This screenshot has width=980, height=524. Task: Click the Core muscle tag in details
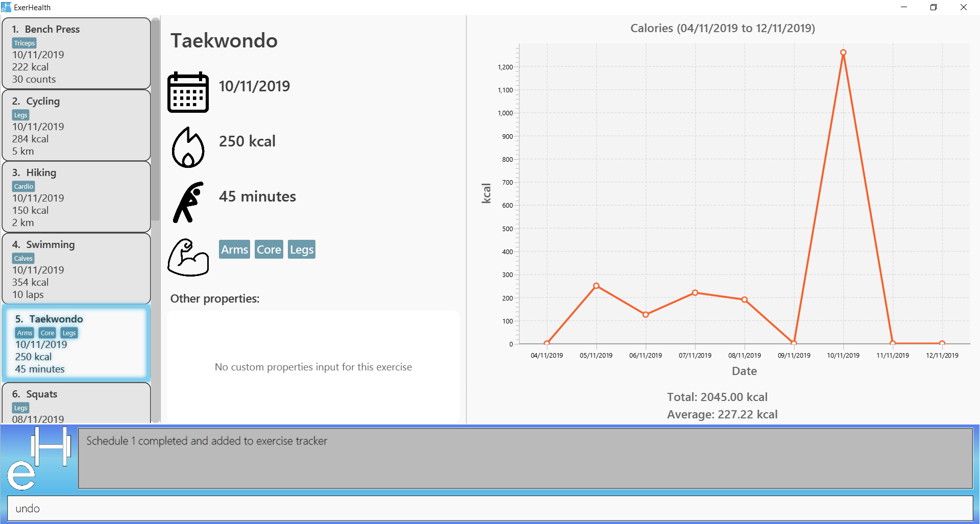tap(269, 249)
